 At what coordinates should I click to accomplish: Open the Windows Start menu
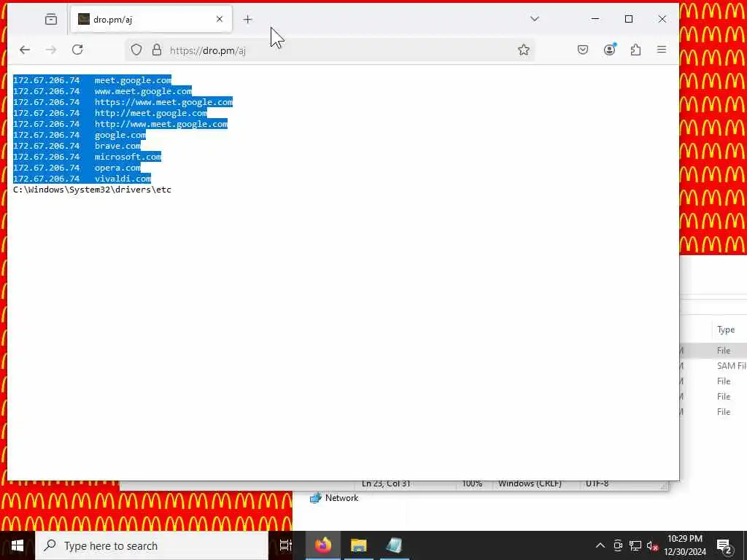[18, 545]
